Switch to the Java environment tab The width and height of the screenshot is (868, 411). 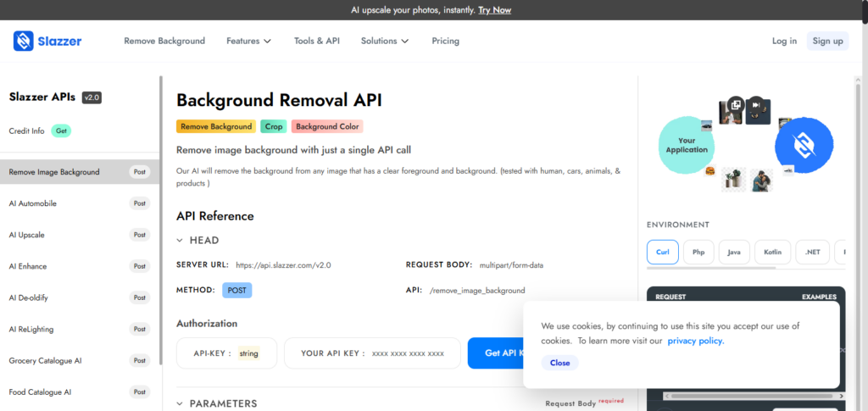click(734, 253)
